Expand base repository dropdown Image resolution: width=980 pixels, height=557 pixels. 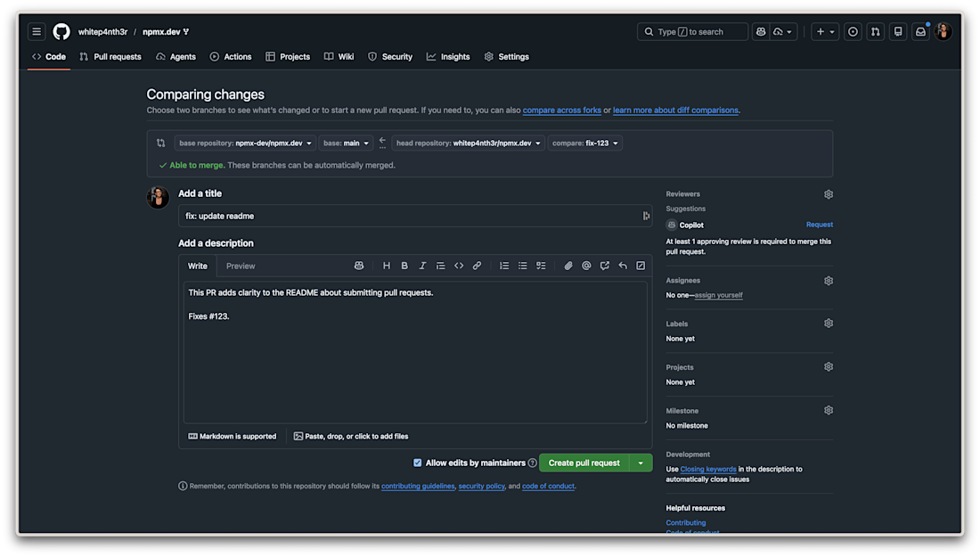pyautogui.click(x=245, y=143)
